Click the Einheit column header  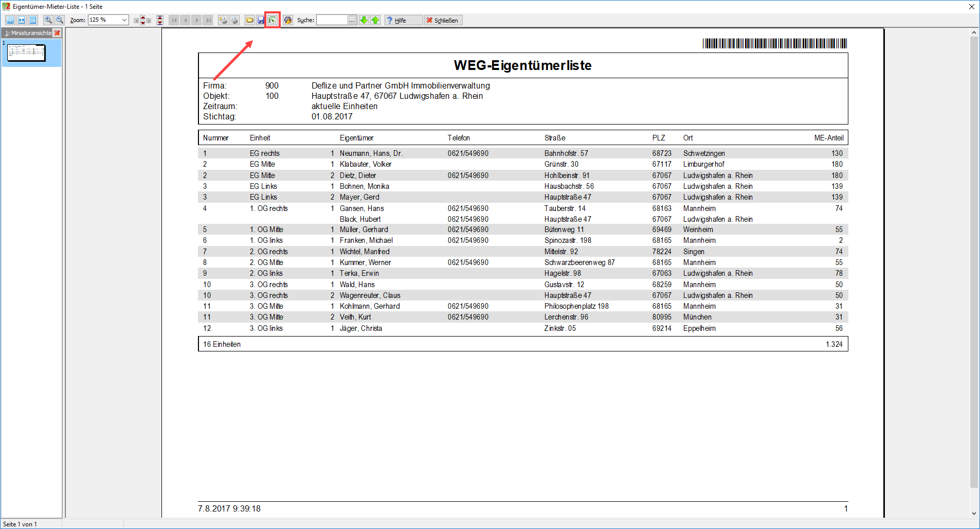[260, 138]
